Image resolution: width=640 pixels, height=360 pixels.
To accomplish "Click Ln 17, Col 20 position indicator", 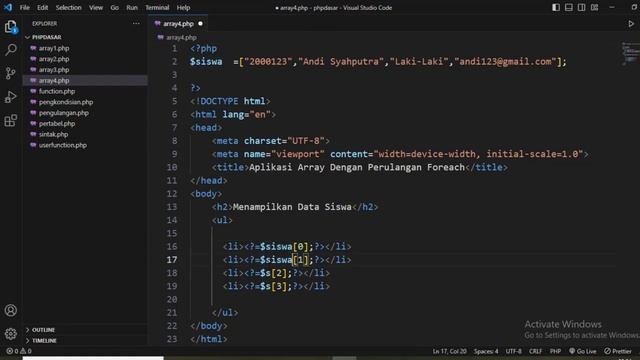I will [449, 351].
